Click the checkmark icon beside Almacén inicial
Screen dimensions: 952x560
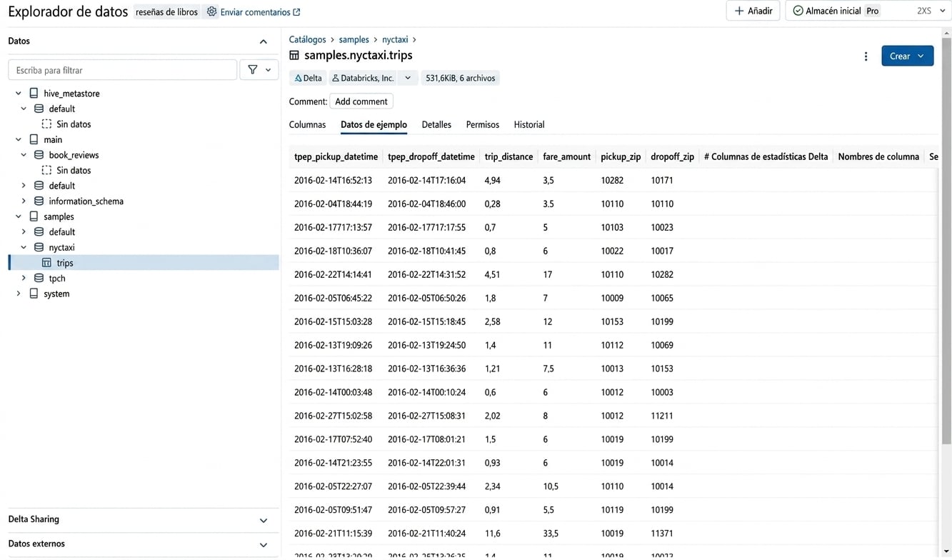[798, 11]
